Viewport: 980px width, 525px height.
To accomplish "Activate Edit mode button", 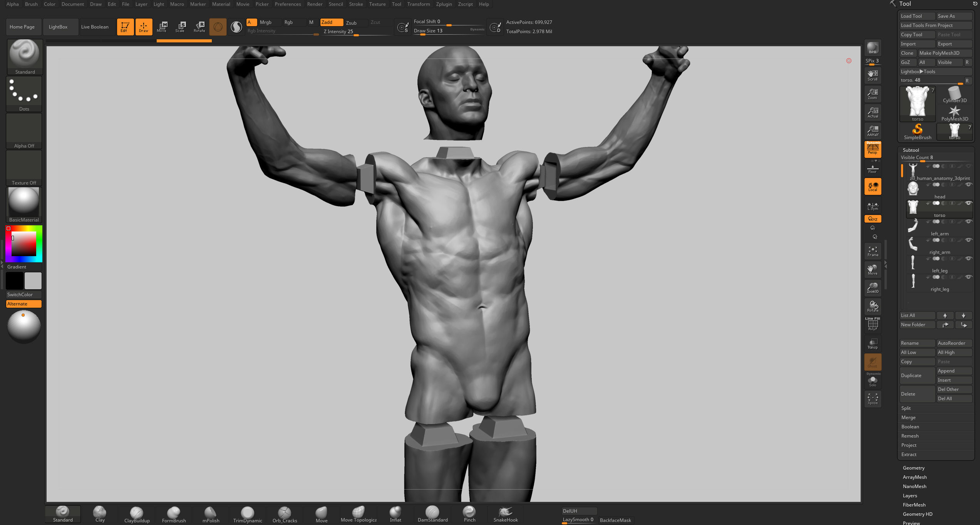I will pyautogui.click(x=125, y=27).
